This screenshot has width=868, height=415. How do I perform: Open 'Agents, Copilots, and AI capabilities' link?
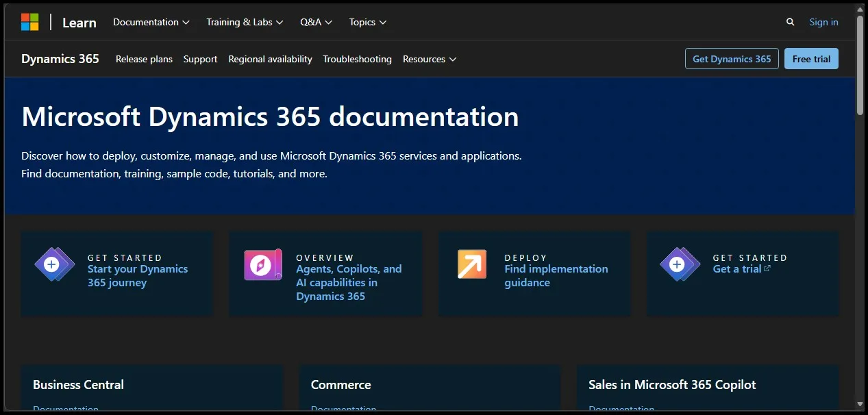[x=349, y=283]
